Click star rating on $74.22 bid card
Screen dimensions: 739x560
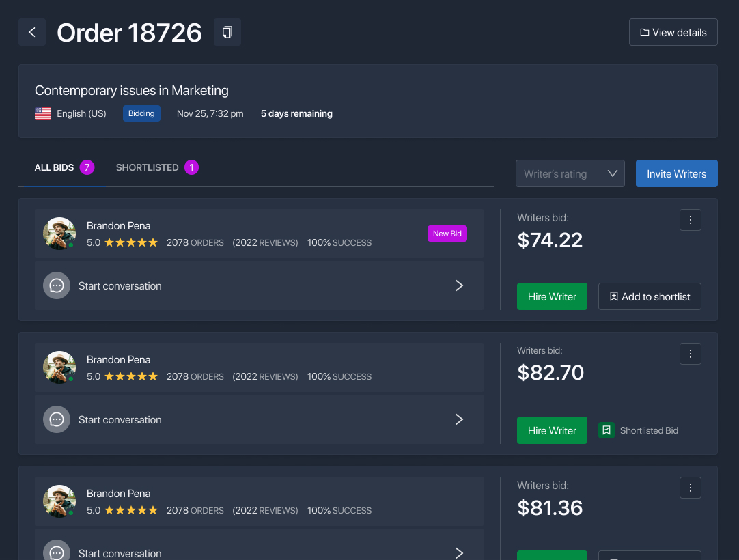coord(131,242)
